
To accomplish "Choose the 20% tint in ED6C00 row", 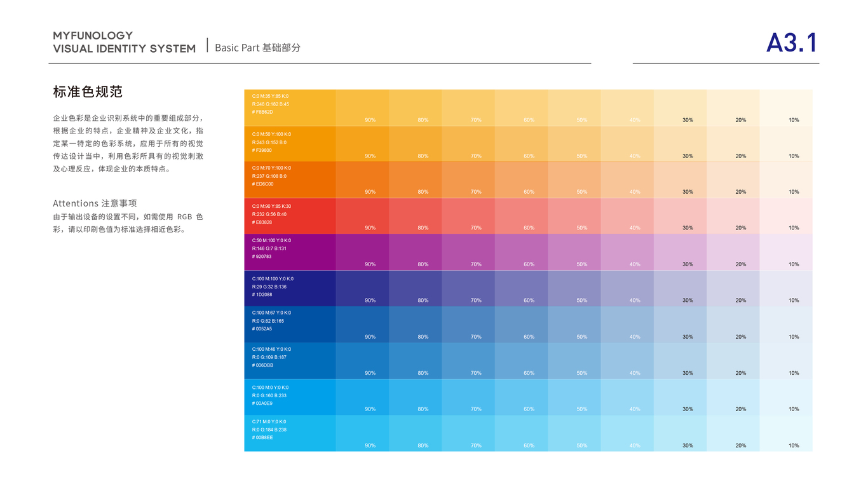I will (733, 180).
